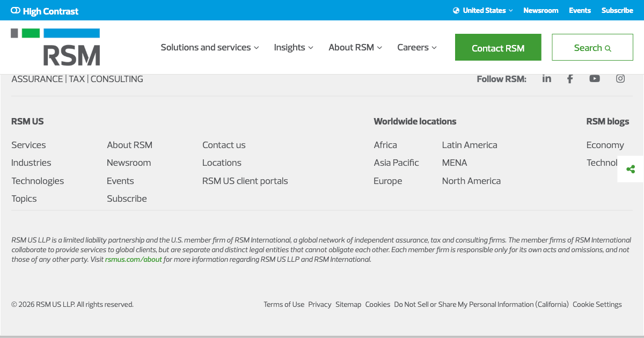Image resolution: width=644 pixels, height=338 pixels.
Task: Open Newsroom in top bar
Action: (541, 10)
